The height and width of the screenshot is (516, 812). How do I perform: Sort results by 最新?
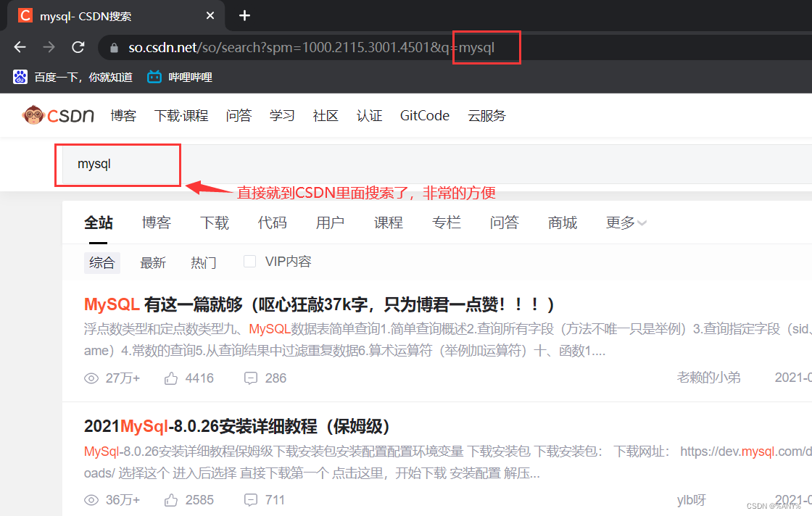[153, 262]
